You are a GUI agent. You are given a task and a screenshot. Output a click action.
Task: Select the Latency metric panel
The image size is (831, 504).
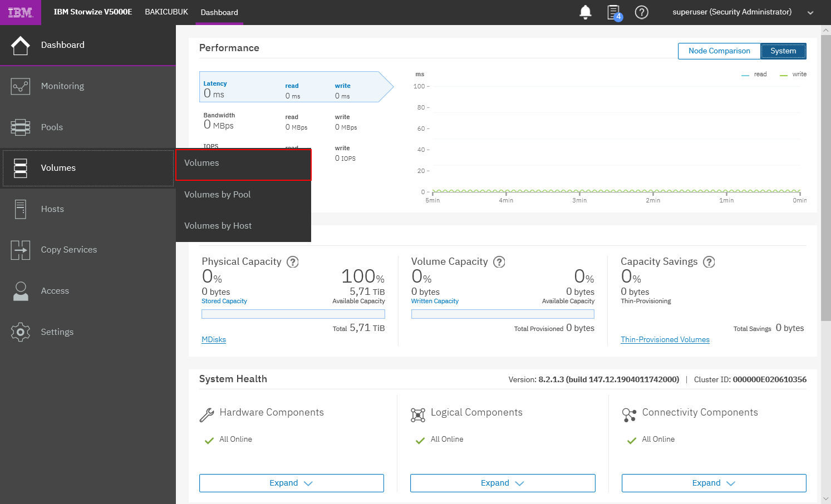point(296,87)
